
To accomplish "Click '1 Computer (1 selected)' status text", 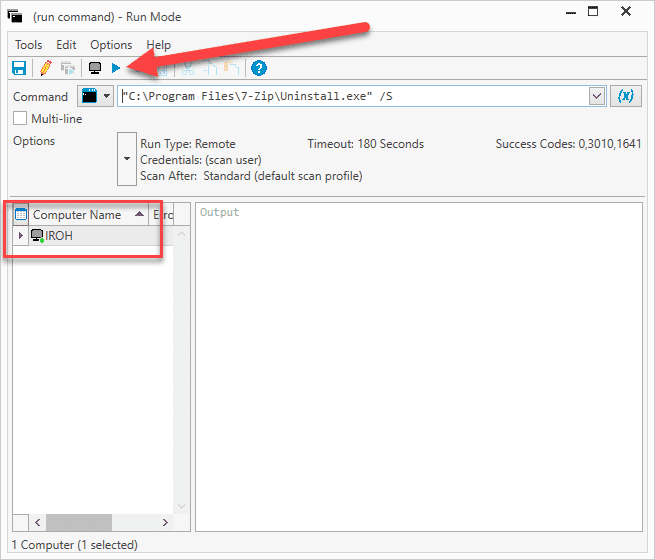I will click(x=75, y=545).
